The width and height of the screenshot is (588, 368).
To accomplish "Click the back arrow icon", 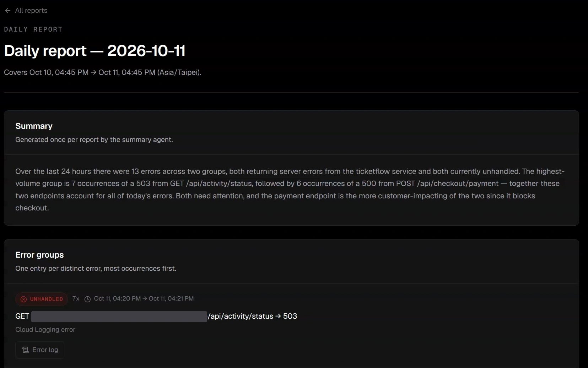I will pos(8,11).
